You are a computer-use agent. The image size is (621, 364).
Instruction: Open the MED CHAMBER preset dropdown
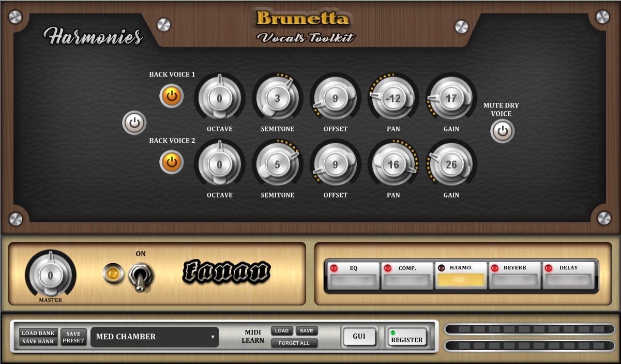(x=155, y=337)
